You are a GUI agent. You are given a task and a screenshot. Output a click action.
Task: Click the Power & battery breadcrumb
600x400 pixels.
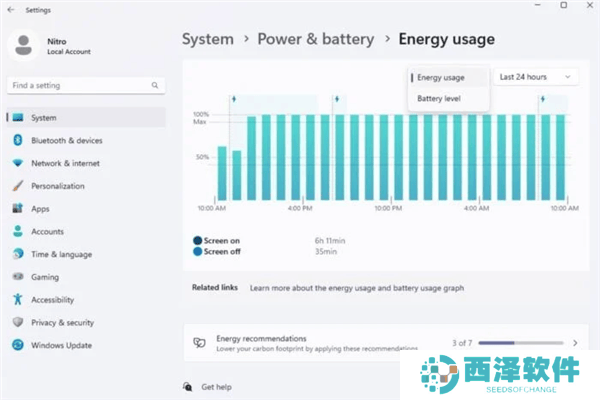(x=315, y=39)
